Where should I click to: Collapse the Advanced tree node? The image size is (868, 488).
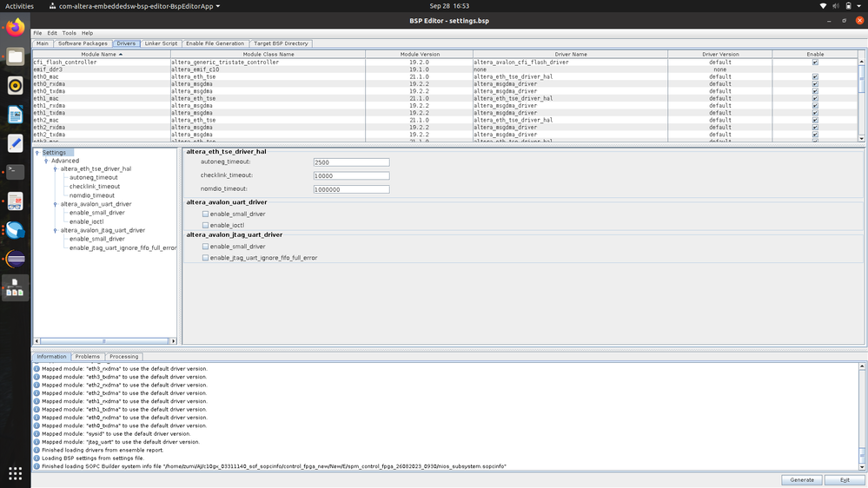click(x=46, y=161)
